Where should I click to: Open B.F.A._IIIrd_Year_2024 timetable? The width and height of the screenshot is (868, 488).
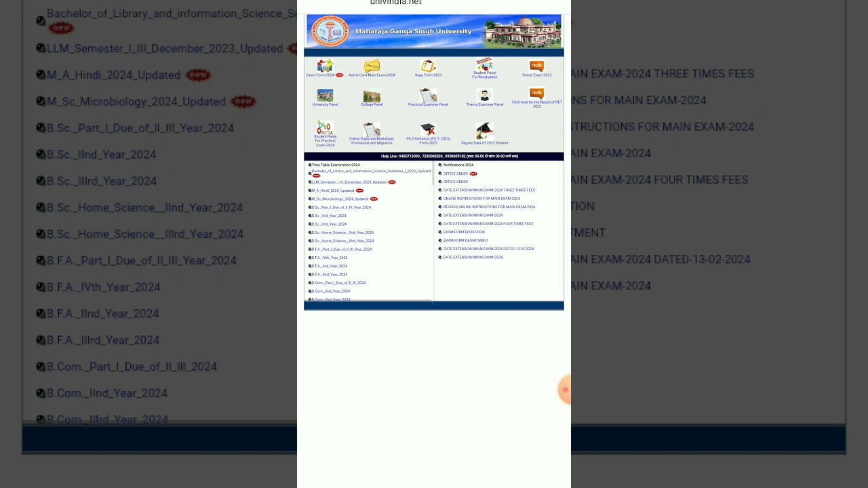[x=330, y=274]
